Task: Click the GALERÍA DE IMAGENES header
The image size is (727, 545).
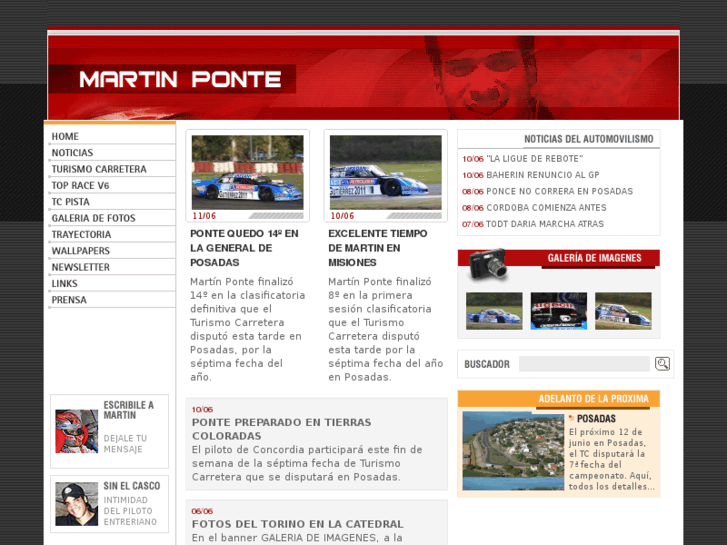Action: [x=594, y=258]
